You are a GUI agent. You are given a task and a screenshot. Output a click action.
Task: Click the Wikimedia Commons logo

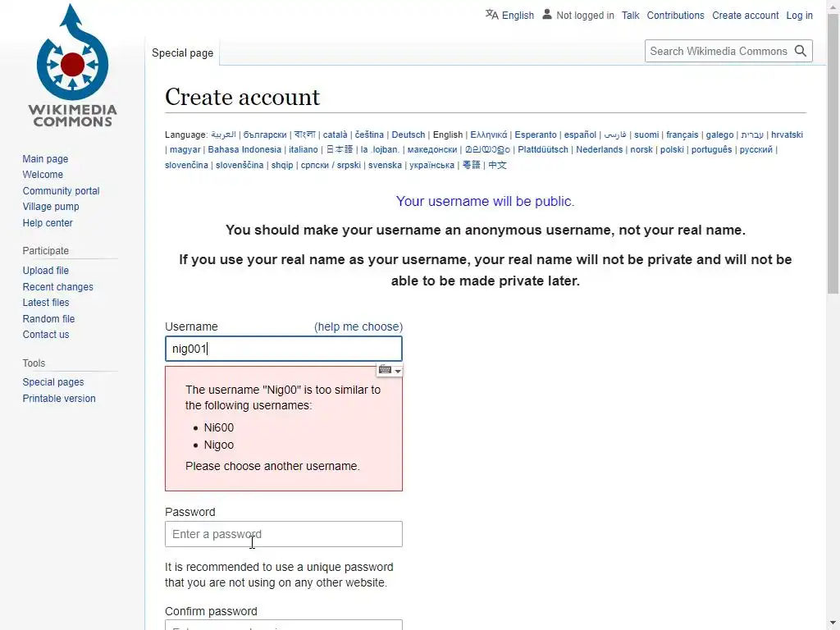pos(72,66)
